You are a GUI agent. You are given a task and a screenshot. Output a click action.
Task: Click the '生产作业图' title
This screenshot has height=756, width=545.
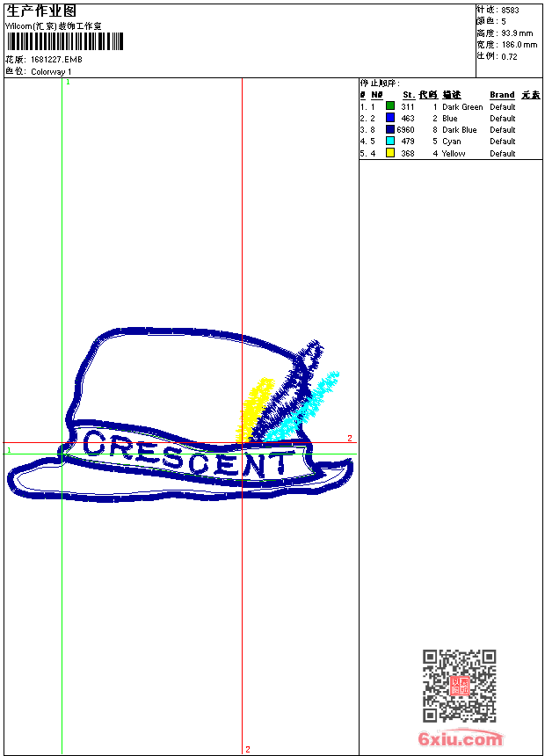click(x=41, y=11)
